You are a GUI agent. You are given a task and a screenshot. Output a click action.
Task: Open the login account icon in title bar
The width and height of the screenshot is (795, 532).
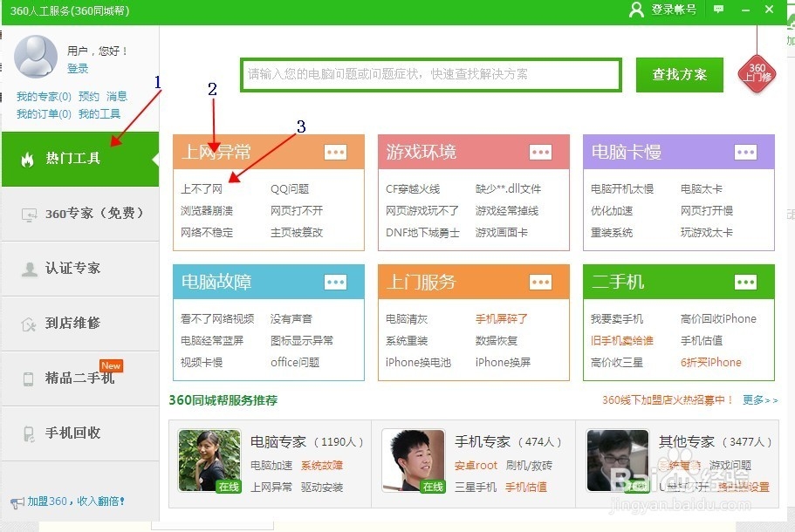[x=636, y=10]
